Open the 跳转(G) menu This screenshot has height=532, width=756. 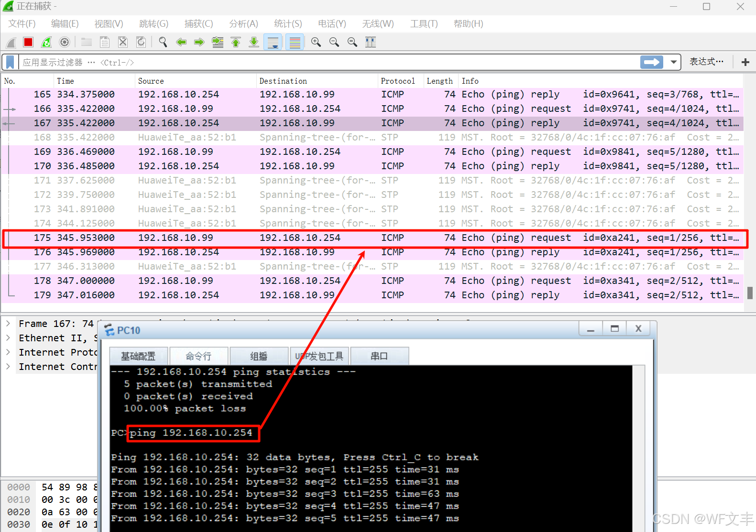tap(153, 24)
